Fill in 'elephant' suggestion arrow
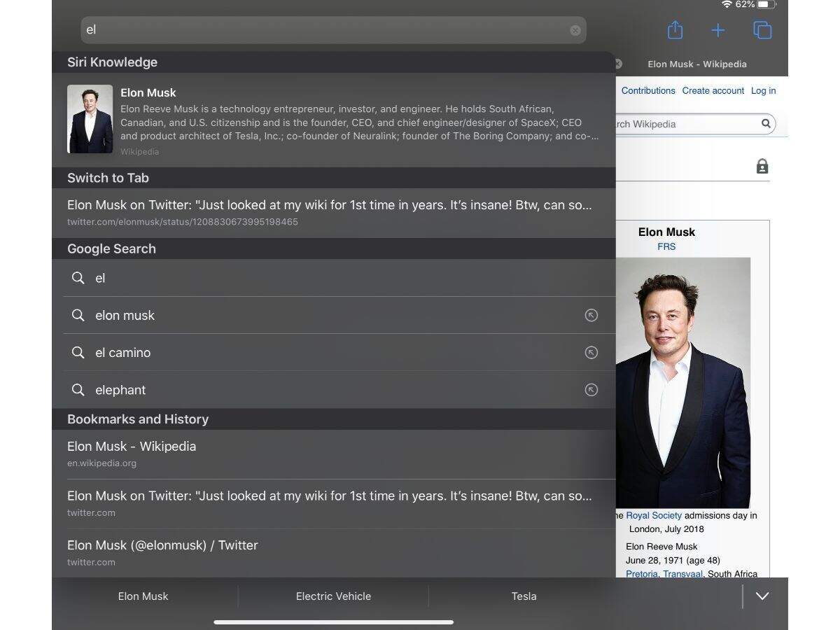Image resolution: width=840 pixels, height=630 pixels. tap(591, 390)
